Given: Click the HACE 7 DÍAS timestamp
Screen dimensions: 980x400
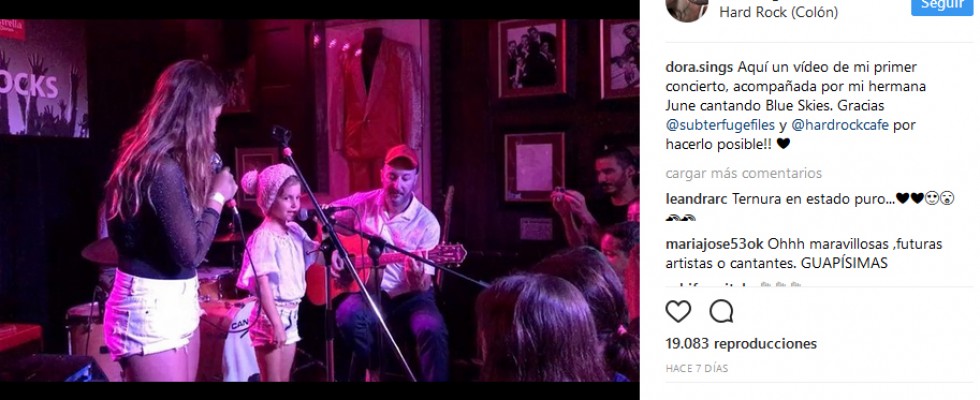Looking at the screenshot, I should (696, 369).
